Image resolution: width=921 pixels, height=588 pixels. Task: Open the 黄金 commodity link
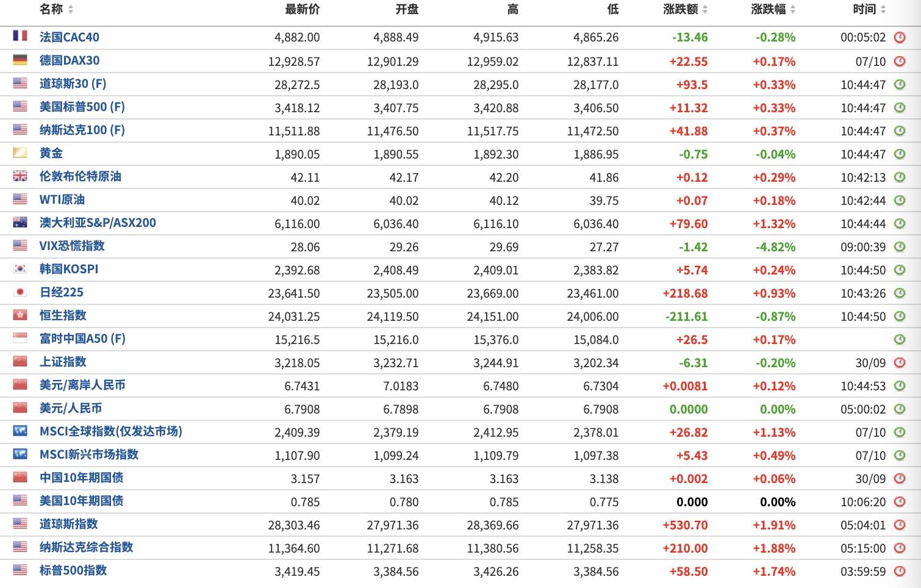(51, 153)
